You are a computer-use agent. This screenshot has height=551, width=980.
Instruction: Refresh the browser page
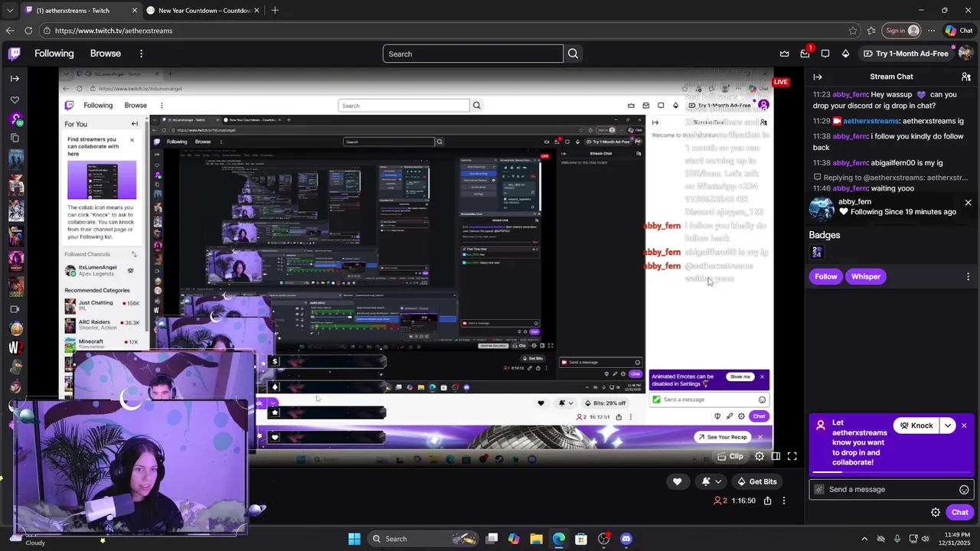[28, 31]
